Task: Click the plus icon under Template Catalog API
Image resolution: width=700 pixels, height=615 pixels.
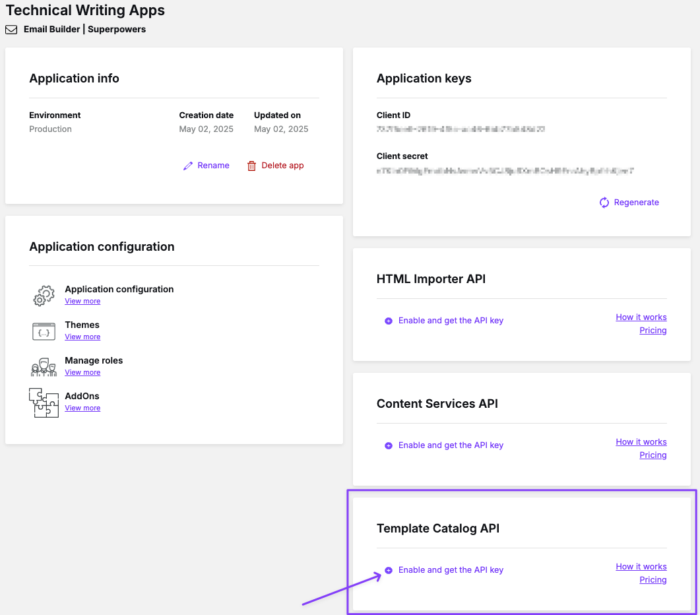Action: click(x=389, y=570)
